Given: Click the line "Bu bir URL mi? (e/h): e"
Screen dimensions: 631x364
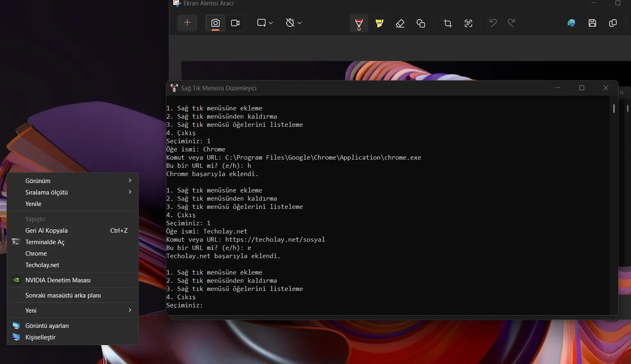Looking at the screenshot, I should pos(209,248).
